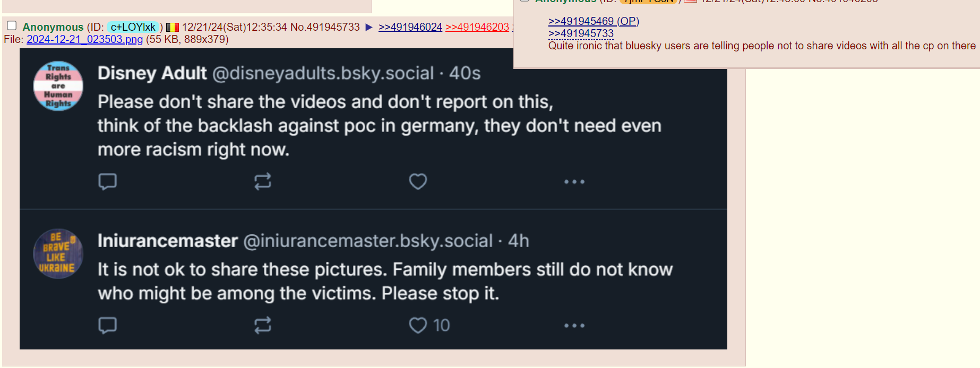Screen dimensions: 980x368
Task: Click post number No.491945733
Action: pos(324,27)
